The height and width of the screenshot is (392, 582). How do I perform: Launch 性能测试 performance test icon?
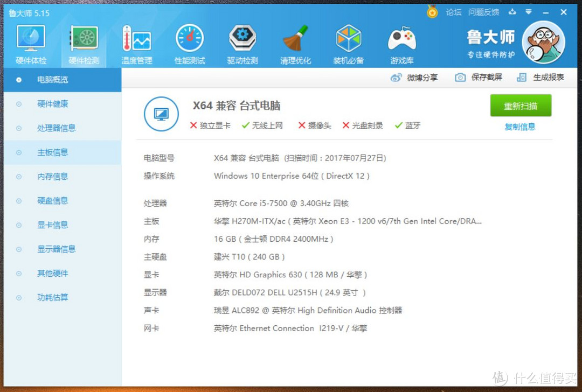click(190, 45)
